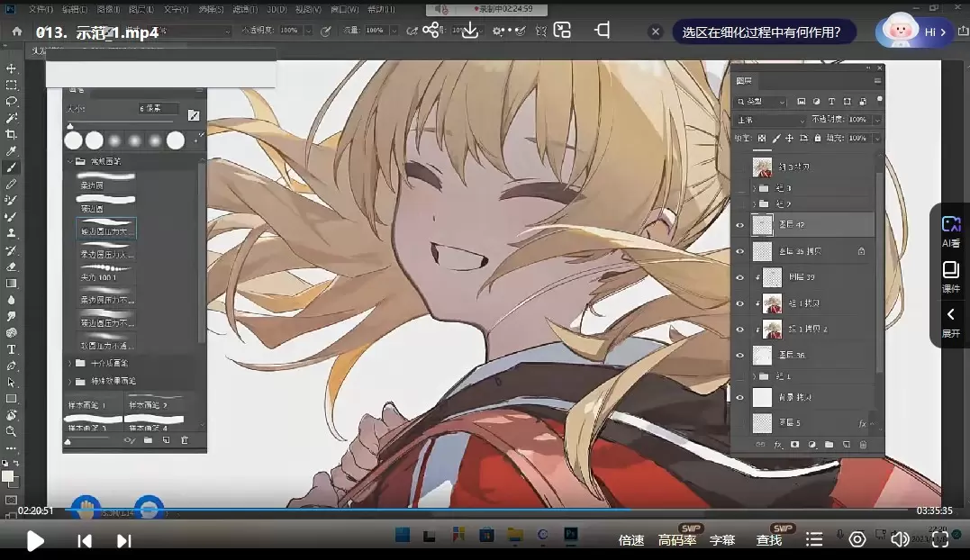Expand the 组 3 layer group
This screenshot has width=970, height=560.
[x=754, y=188]
